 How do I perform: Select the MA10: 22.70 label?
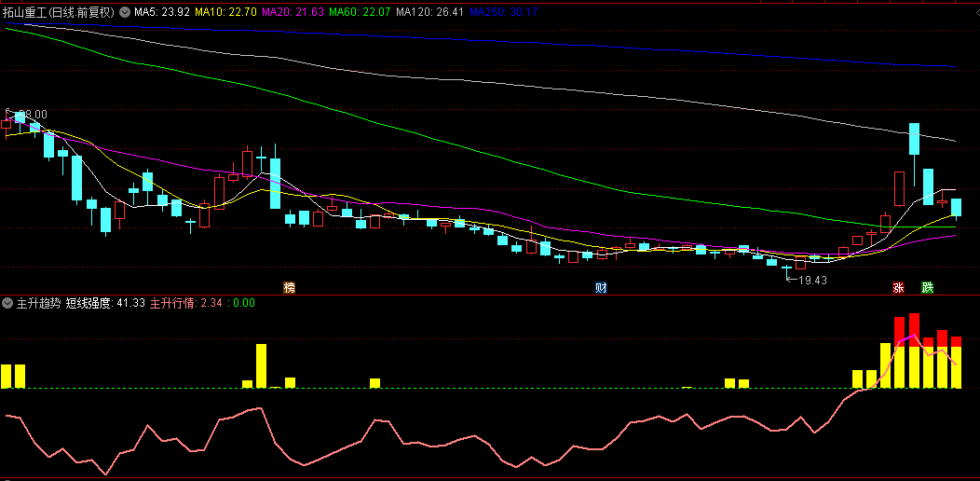pyautogui.click(x=225, y=11)
